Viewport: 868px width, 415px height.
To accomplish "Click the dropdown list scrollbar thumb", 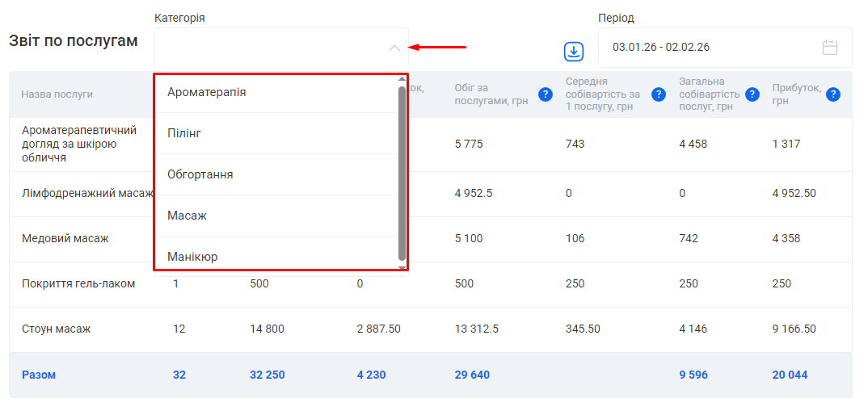I will 402,172.
